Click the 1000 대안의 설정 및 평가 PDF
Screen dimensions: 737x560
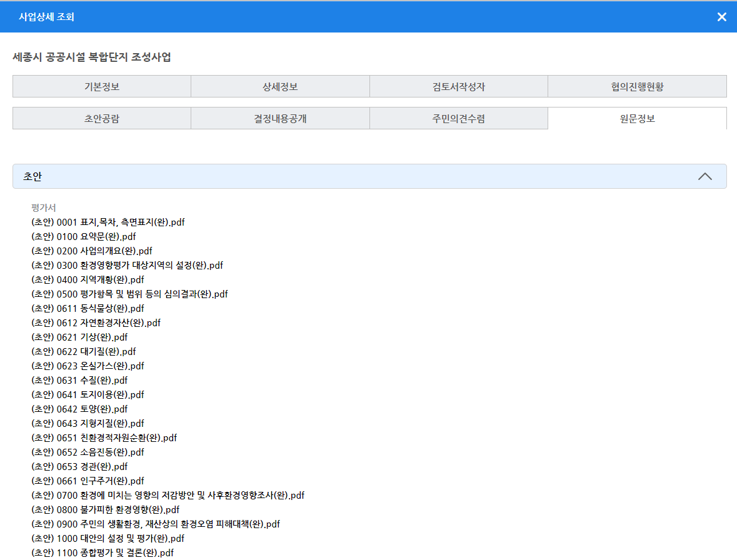tap(108, 538)
